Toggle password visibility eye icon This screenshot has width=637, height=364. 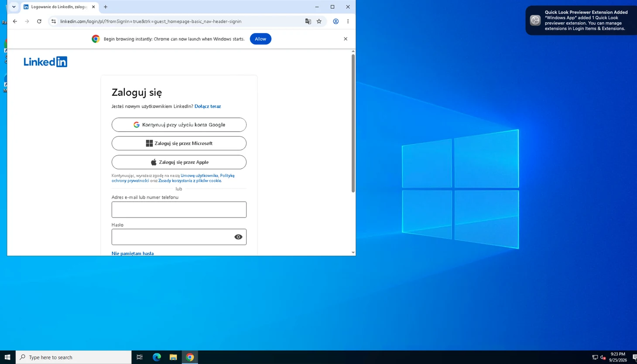tap(238, 237)
